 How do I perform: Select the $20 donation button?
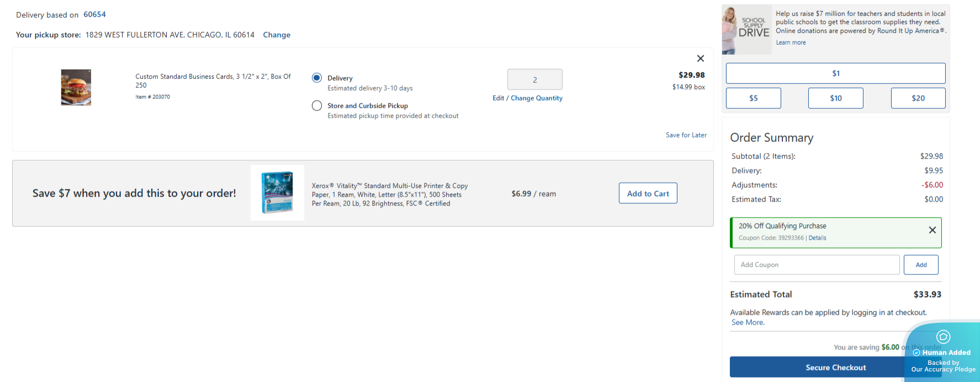coord(918,98)
